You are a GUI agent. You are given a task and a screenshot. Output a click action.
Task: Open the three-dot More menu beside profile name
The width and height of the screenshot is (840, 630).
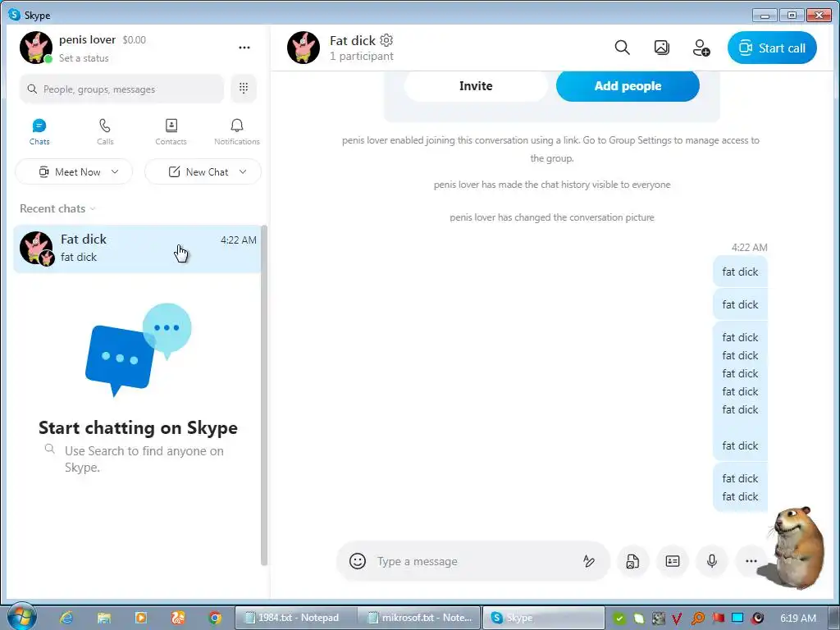(244, 48)
